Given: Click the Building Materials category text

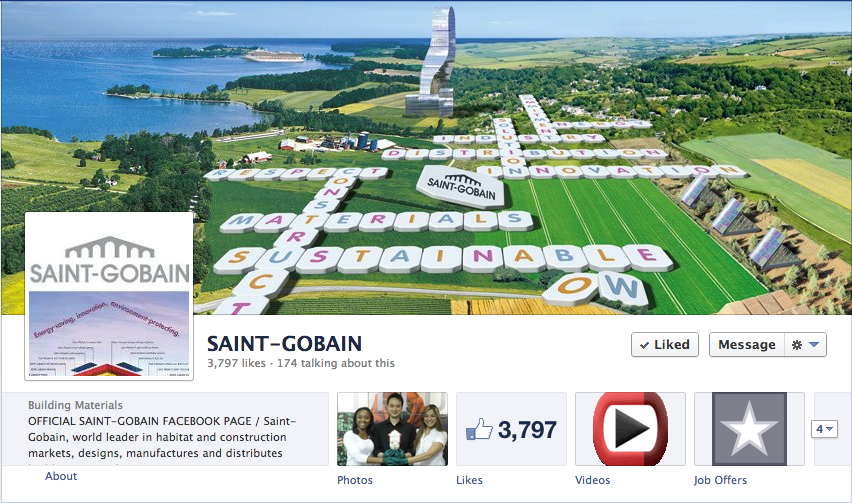Looking at the screenshot, I should click(76, 405).
